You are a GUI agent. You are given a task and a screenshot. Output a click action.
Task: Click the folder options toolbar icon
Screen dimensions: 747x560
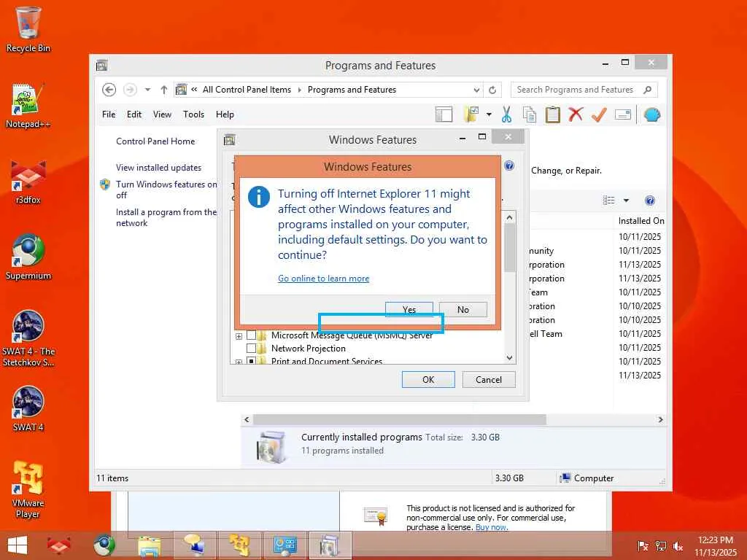(471, 114)
